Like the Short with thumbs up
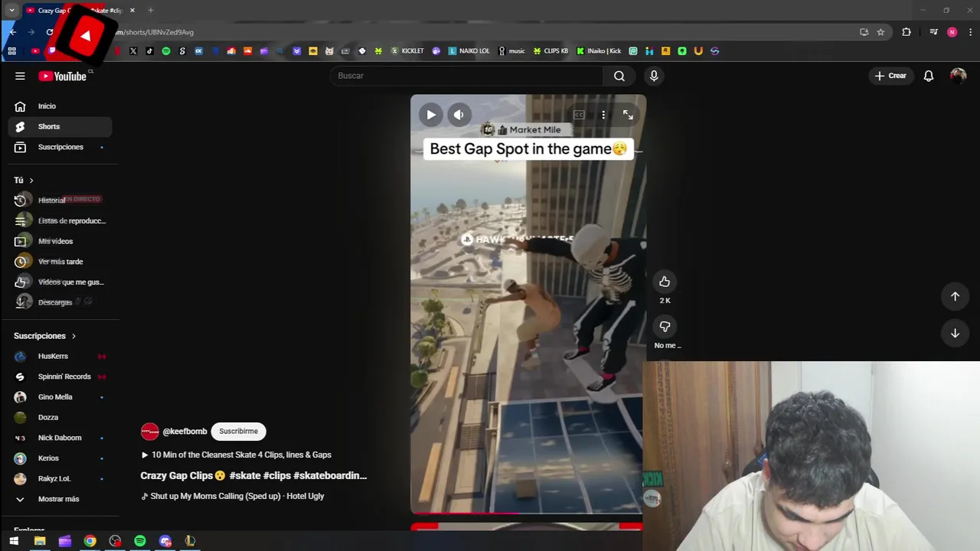980x551 pixels. [665, 282]
